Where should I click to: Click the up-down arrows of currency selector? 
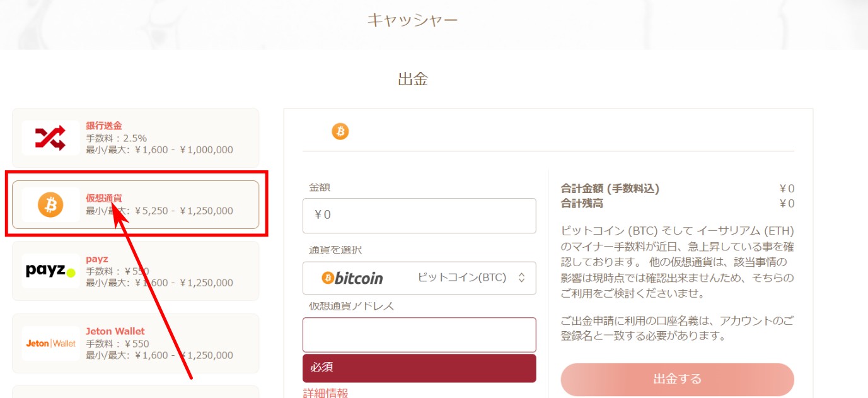(x=521, y=278)
